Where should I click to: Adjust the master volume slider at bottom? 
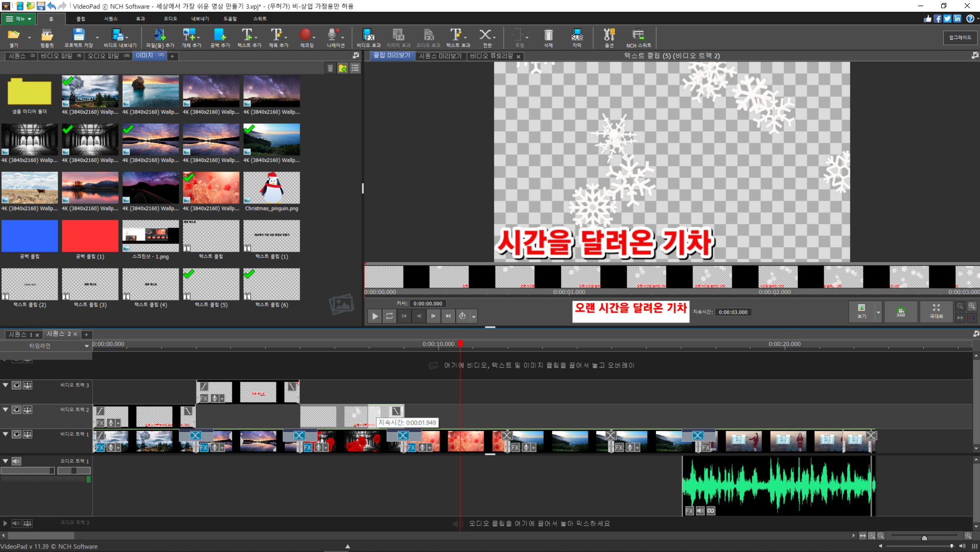(x=921, y=546)
